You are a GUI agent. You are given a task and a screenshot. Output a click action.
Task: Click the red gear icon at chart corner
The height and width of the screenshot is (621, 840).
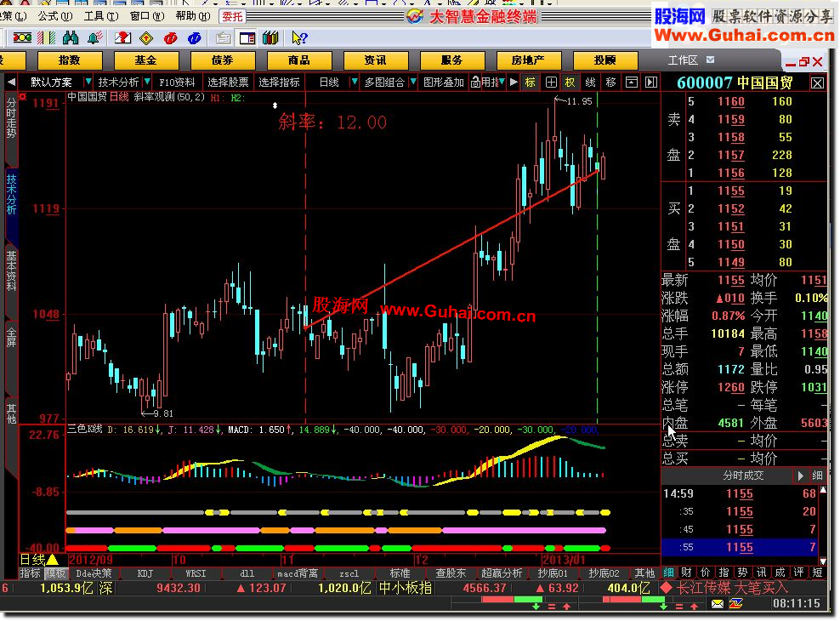tap(22, 97)
